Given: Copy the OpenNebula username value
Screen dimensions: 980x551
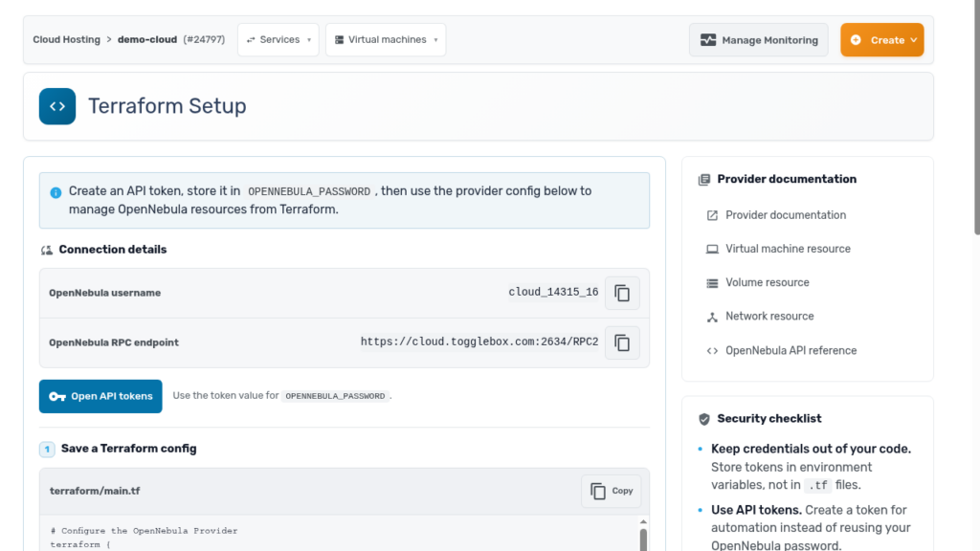Looking at the screenshot, I should coord(622,293).
